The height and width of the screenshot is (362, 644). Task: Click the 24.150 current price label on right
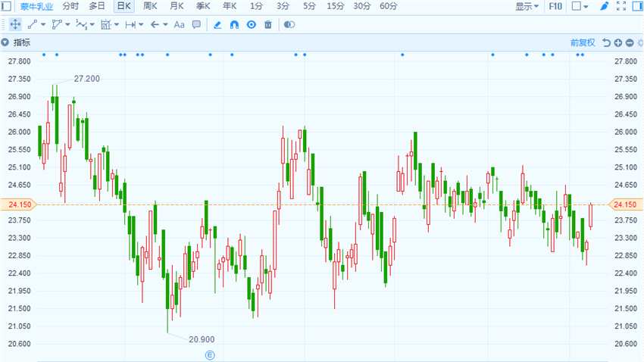tap(626, 204)
